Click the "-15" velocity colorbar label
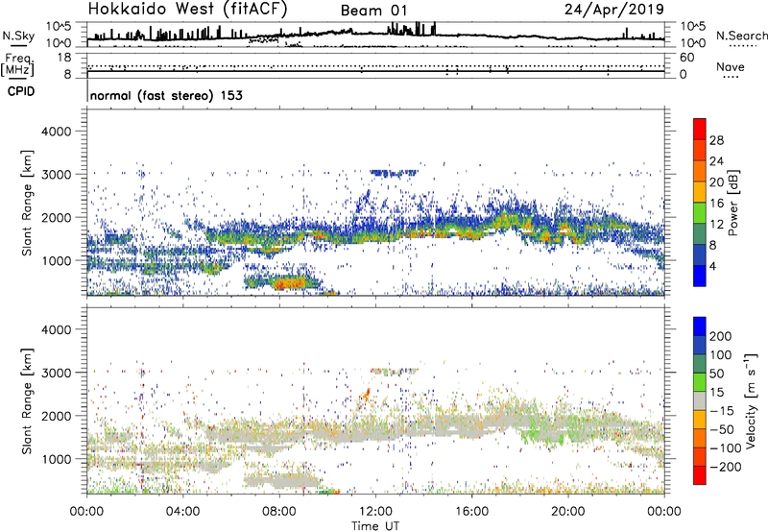The height and width of the screenshot is (532, 768). pos(721,411)
